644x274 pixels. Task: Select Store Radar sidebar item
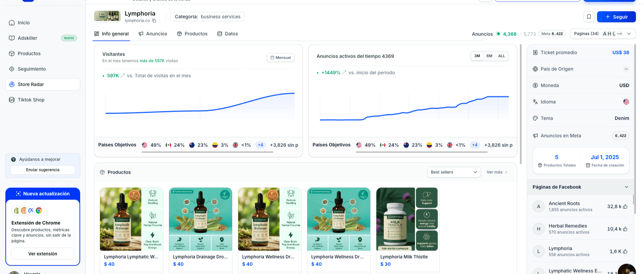43,85
